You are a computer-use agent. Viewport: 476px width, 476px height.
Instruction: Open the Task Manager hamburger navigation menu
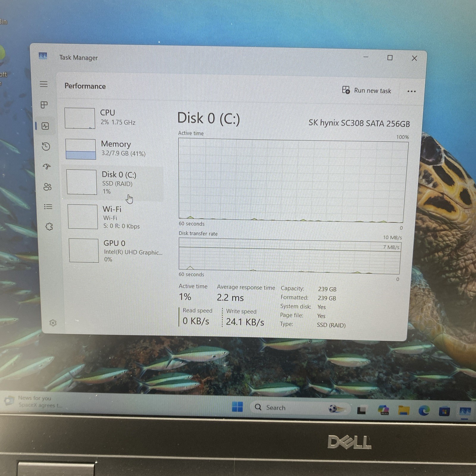tap(44, 84)
